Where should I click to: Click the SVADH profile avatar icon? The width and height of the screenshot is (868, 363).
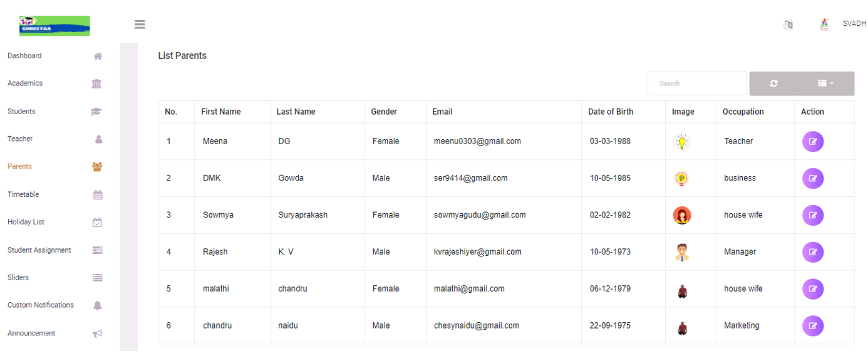824,24
